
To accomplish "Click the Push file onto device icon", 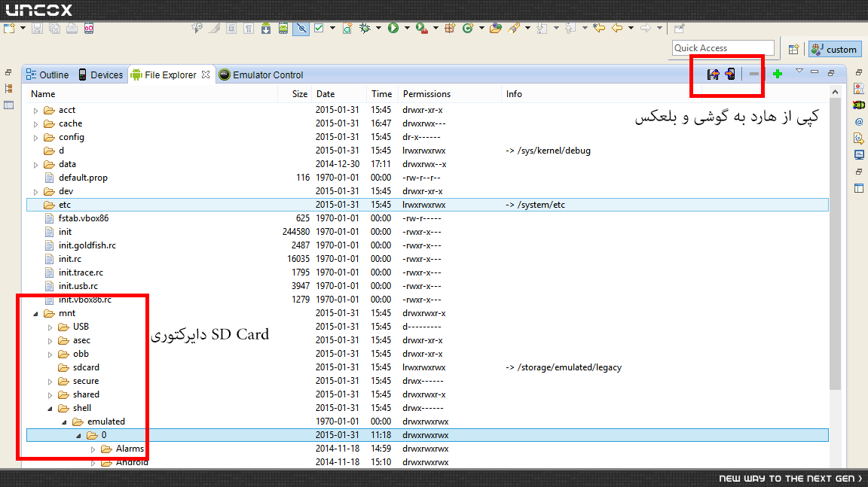I will coord(731,74).
